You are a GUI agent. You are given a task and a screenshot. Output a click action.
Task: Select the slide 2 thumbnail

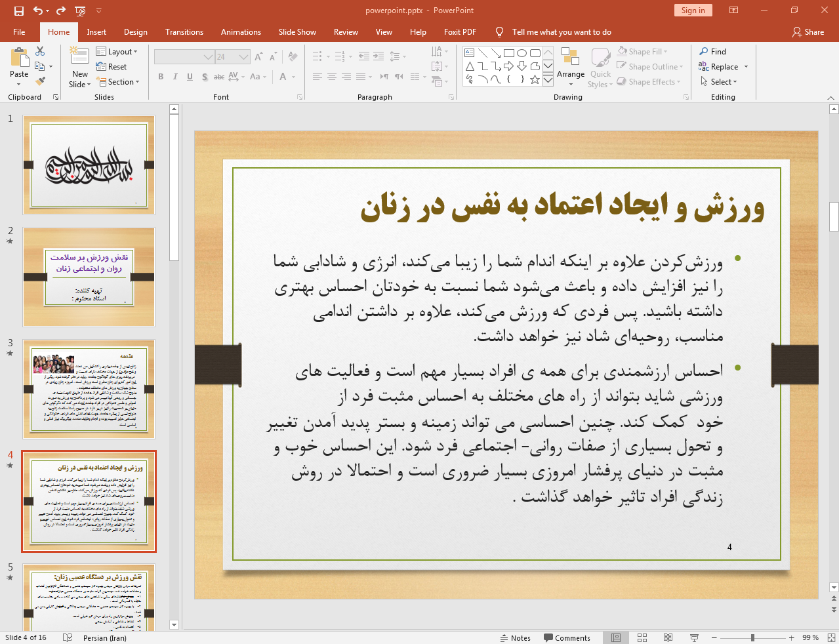[x=89, y=278]
